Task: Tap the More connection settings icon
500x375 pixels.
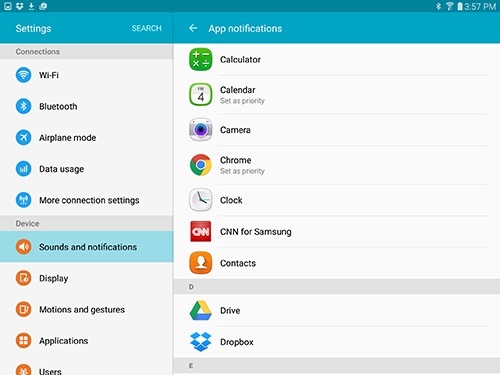Action: [23, 200]
